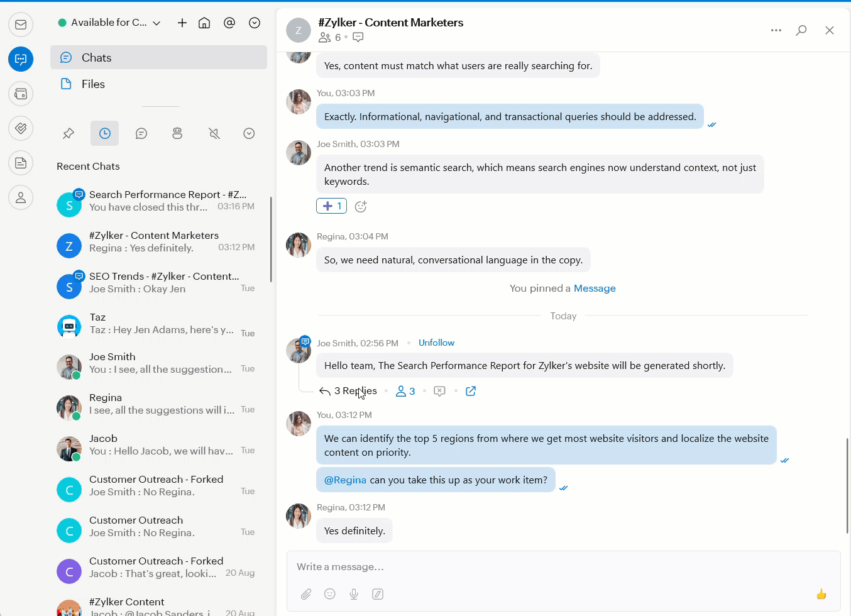The height and width of the screenshot is (616, 851).
Task: Open the more options ellipsis in chat header
Action: (x=776, y=30)
